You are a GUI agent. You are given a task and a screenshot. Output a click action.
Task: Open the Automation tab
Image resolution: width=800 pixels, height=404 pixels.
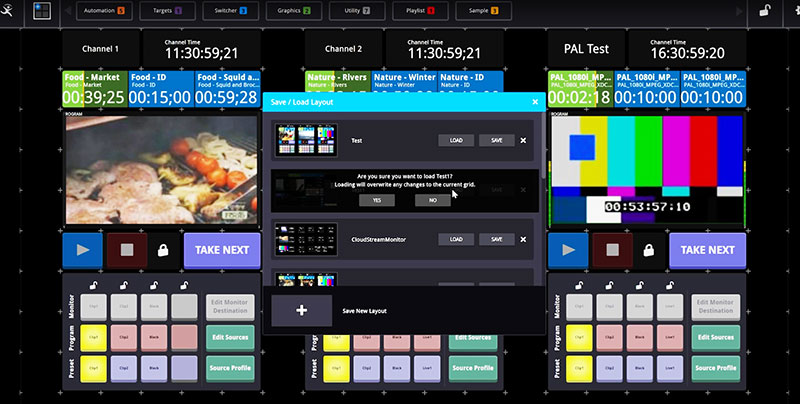[110, 12]
